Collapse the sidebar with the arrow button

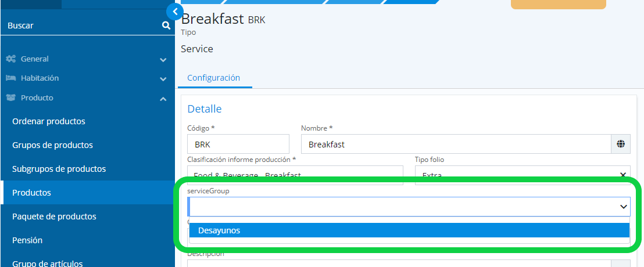pos(174,11)
